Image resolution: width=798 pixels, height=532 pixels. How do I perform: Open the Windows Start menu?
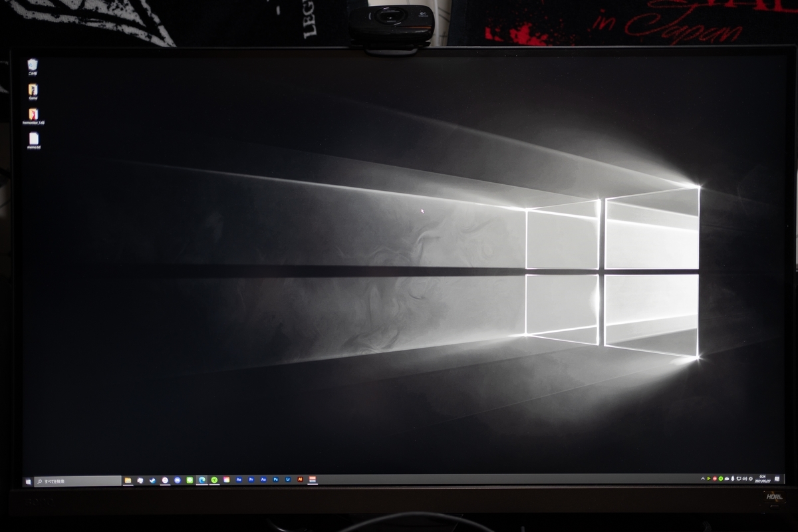(x=28, y=481)
